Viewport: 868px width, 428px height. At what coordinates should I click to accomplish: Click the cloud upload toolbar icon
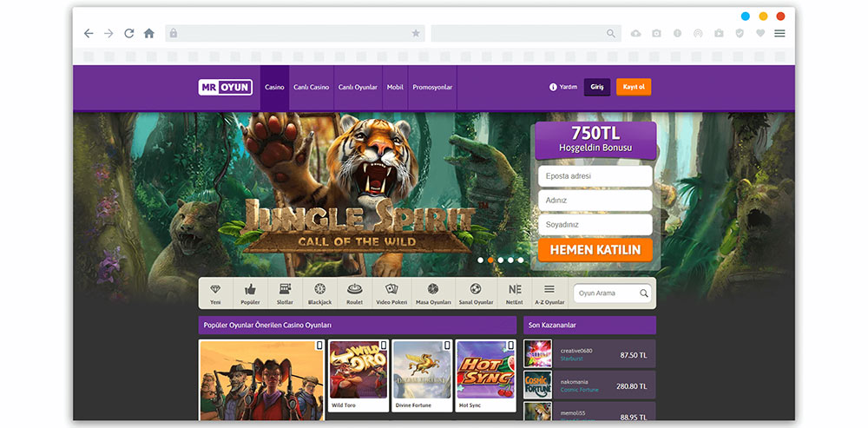(x=636, y=33)
